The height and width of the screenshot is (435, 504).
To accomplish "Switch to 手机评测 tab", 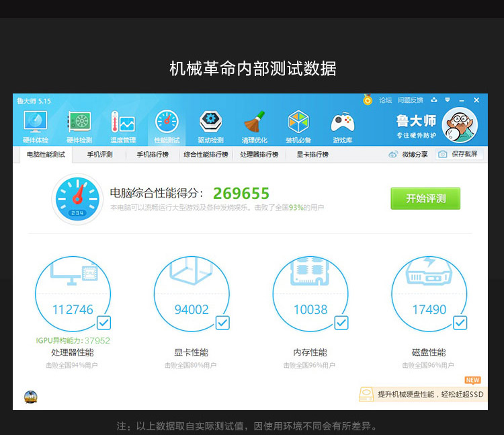I will tap(99, 155).
